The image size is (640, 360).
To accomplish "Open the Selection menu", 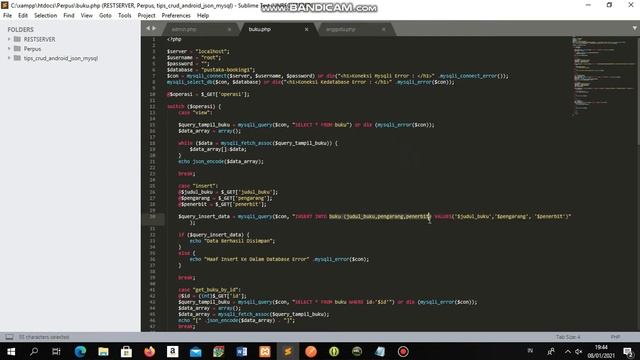I will point(45,16).
